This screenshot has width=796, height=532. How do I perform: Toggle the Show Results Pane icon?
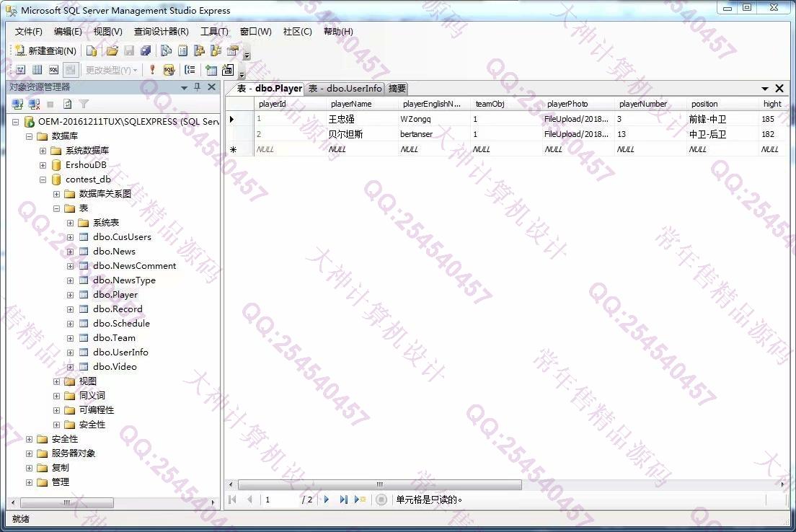[71, 70]
